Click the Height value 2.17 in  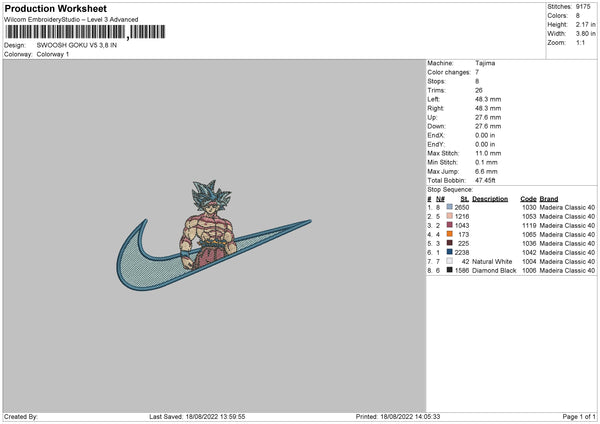(x=585, y=24)
